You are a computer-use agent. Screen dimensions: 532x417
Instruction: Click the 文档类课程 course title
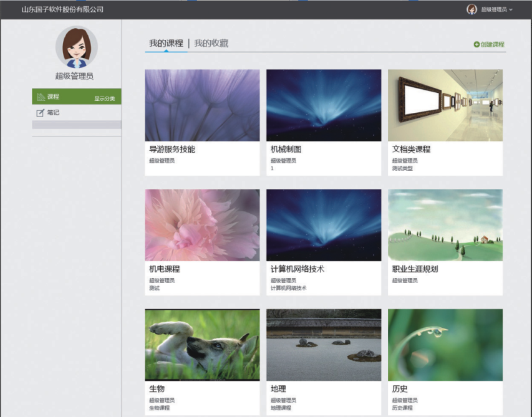pos(411,149)
